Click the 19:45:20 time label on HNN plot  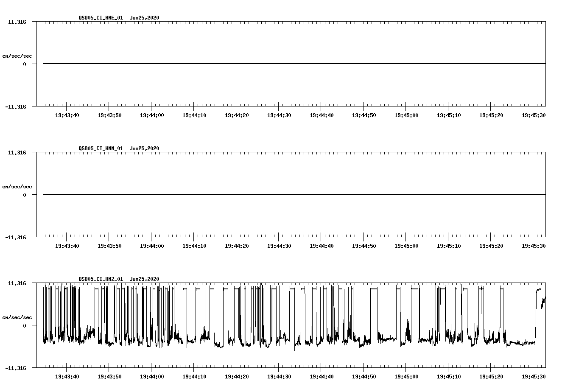pos(491,246)
